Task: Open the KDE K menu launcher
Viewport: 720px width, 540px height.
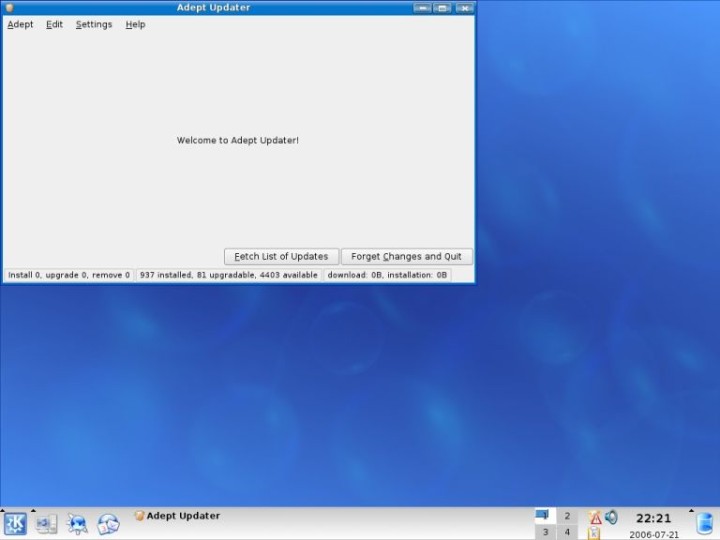Action: [15, 523]
